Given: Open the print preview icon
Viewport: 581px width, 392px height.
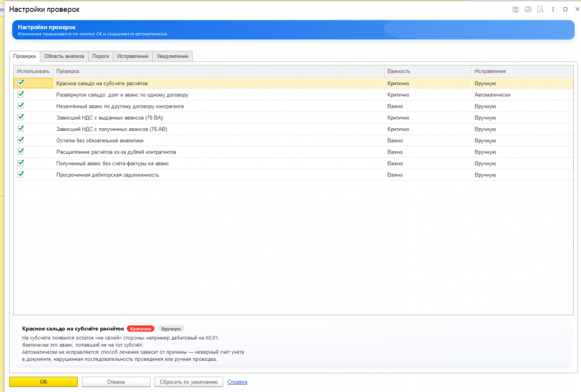Looking at the screenshot, I should coord(541,9).
